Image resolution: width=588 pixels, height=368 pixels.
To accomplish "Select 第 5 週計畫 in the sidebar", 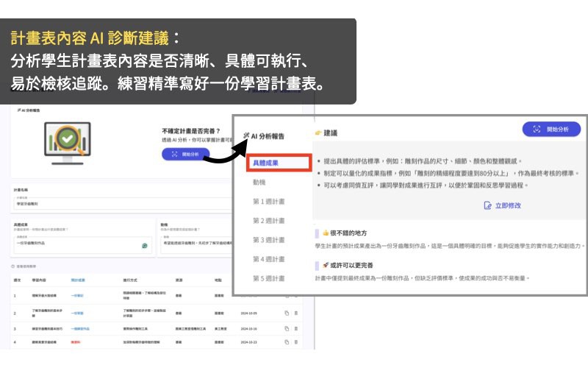I will (x=268, y=278).
